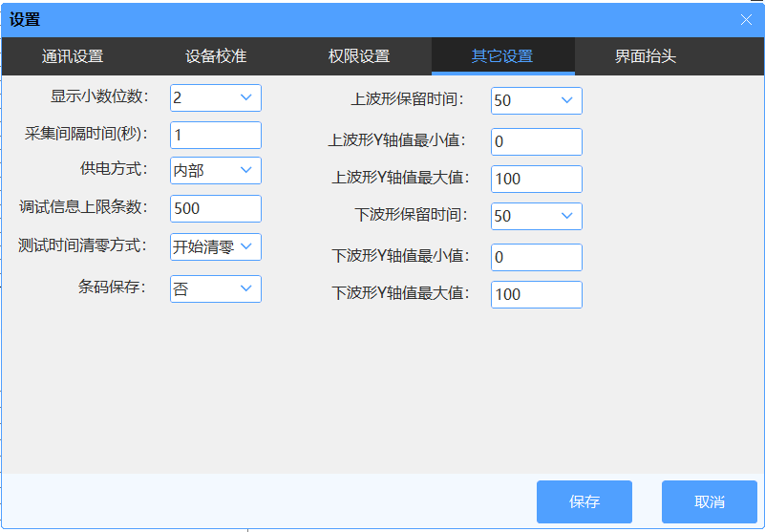The height and width of the screenshot is (532, 765).
Task: Open the 条码保存 dropdown
Action: tap(216, 288)
